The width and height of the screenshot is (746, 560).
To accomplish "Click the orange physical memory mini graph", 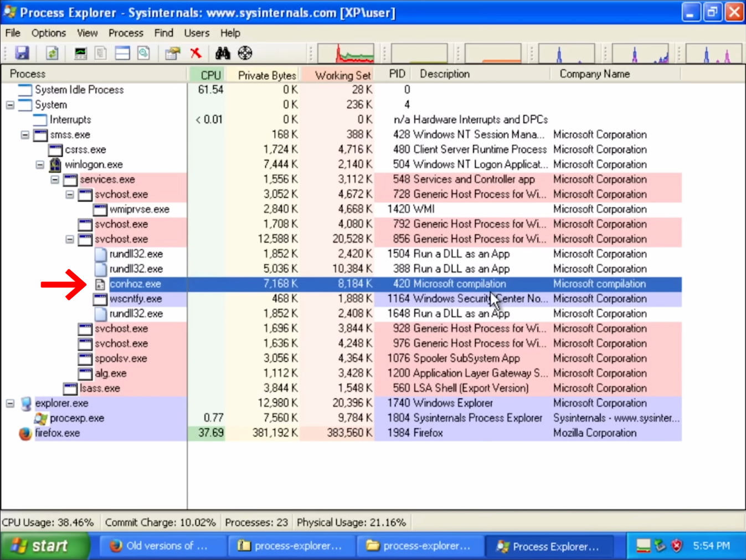I will [493, 54].
